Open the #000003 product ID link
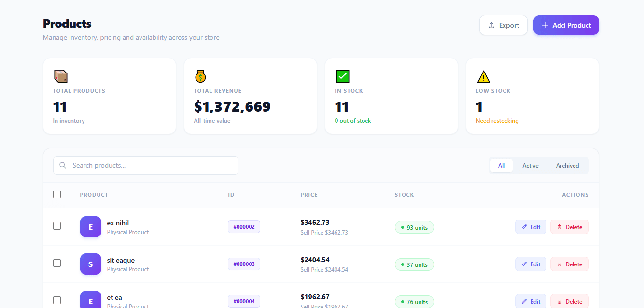The image size is (644, 308). point(244,264)
